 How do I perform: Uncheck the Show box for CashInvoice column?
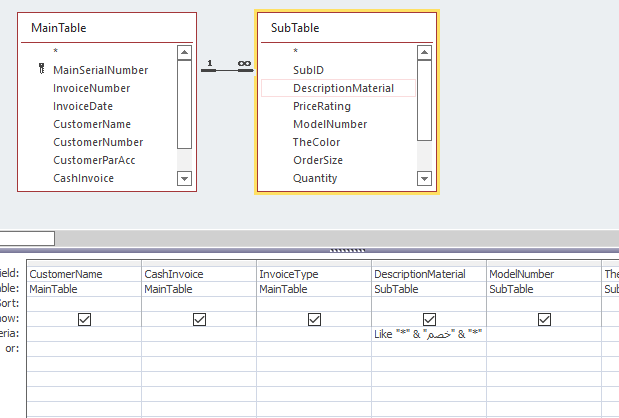[x=199, y=319]
